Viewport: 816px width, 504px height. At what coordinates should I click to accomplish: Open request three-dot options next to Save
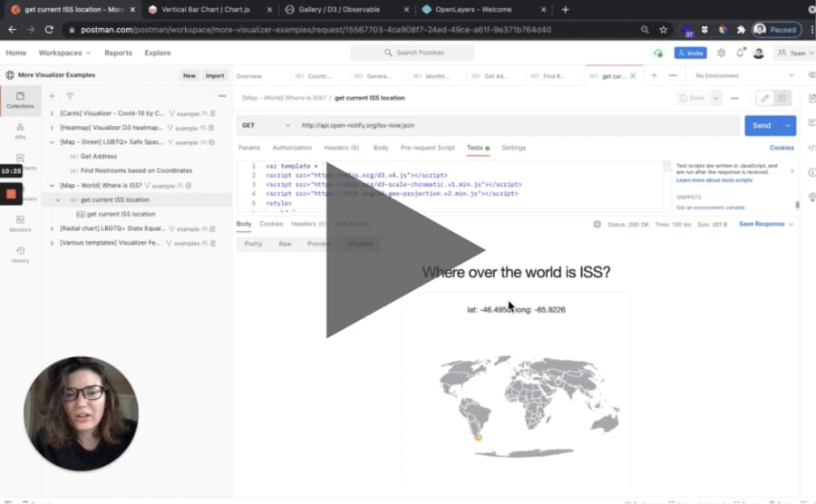pyautogui.click(x=734, y=98)
